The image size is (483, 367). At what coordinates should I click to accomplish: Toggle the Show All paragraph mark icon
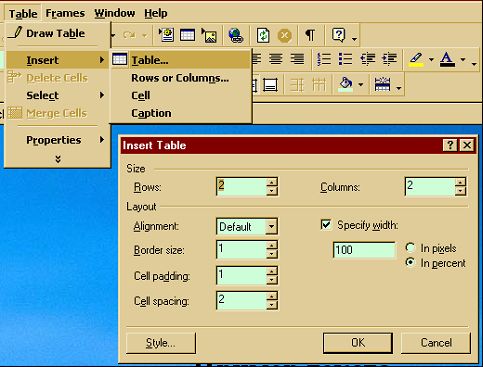(310, 35)
